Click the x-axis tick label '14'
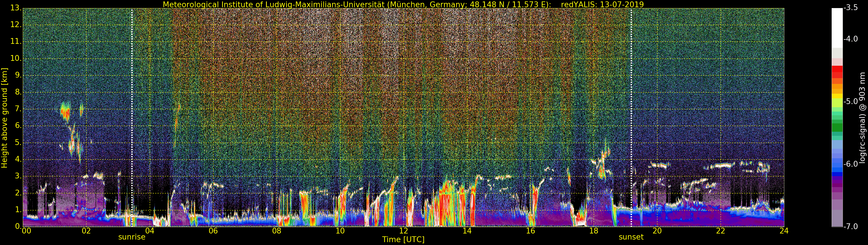The height and width of the screenshot is (245, 868). click(x=467, y=231)
